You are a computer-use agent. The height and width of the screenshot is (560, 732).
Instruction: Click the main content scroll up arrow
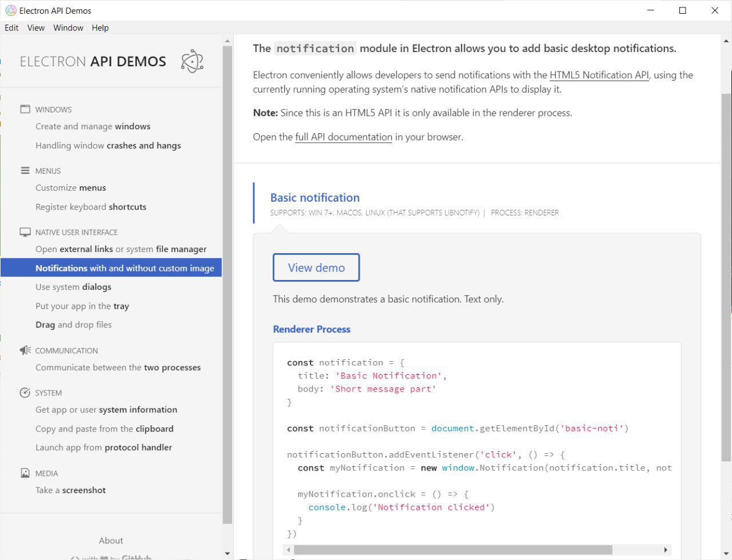[726, 41]
